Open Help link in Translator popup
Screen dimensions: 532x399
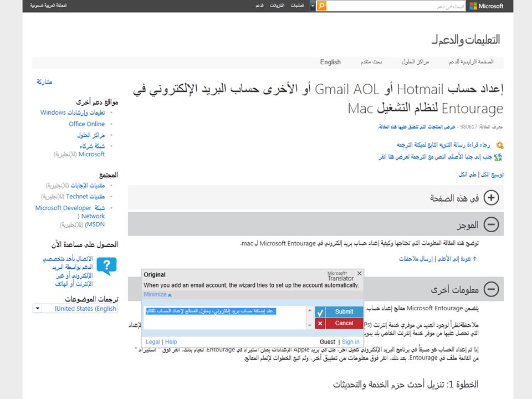[x=171, y=342]
